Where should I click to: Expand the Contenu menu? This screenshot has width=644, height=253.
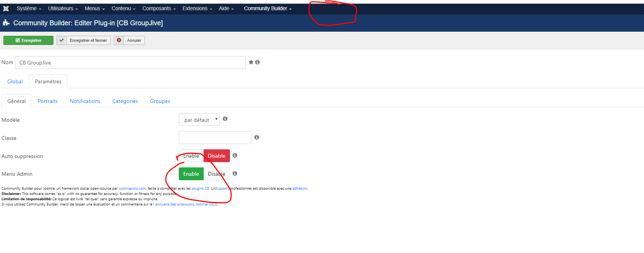tap(123, 8)
